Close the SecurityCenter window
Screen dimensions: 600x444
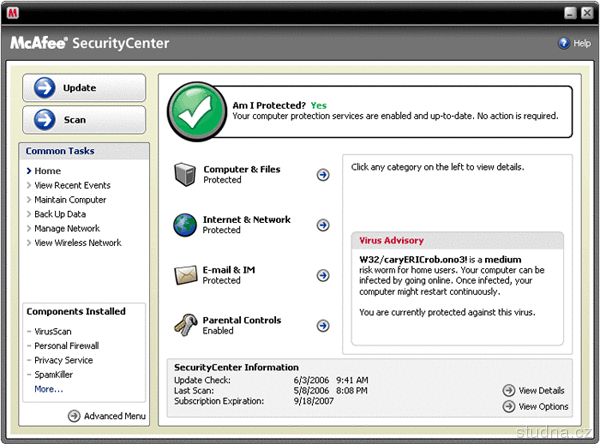point(587,13)
